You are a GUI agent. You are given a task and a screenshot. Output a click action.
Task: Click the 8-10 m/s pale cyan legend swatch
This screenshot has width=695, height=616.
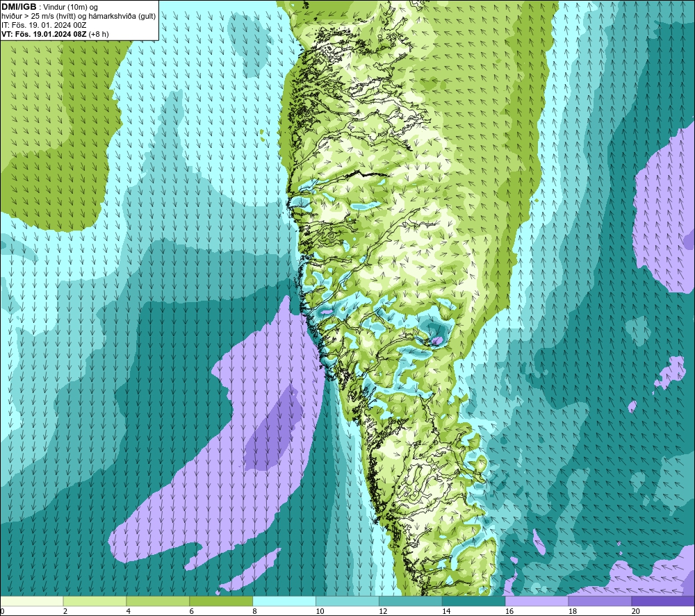[x=284, y=601]
